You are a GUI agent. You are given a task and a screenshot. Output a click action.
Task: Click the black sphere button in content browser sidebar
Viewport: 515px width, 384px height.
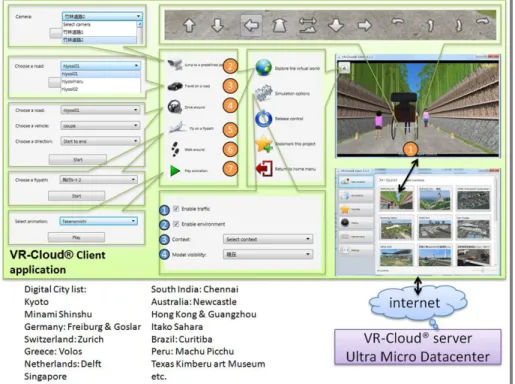[x=356, y=222]
